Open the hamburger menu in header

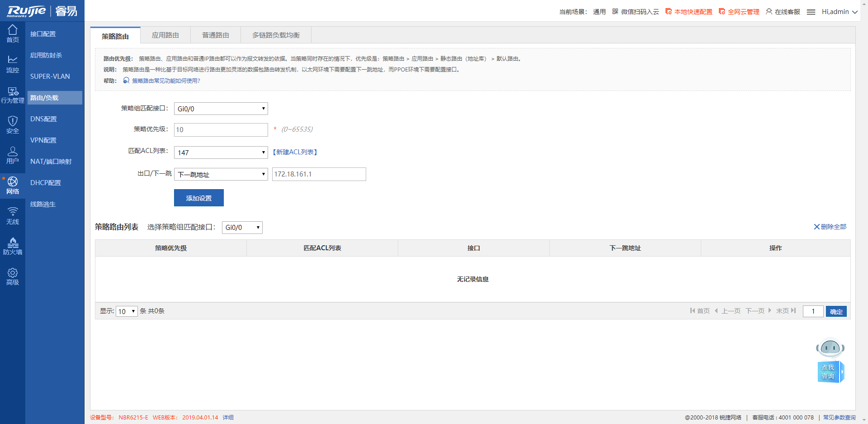point(811,12)
